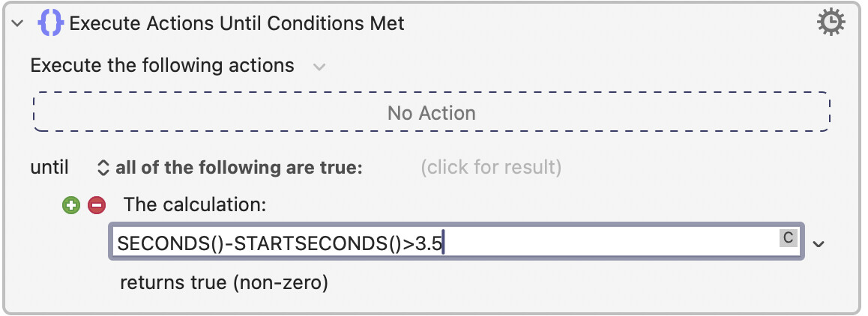Open chevron next to 'Execute the following actions'
This screenshot has width=868, height=316.
tap(319, 67)
